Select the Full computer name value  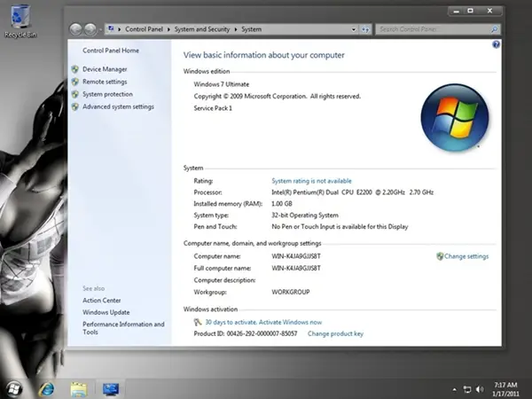coord(296,268)
